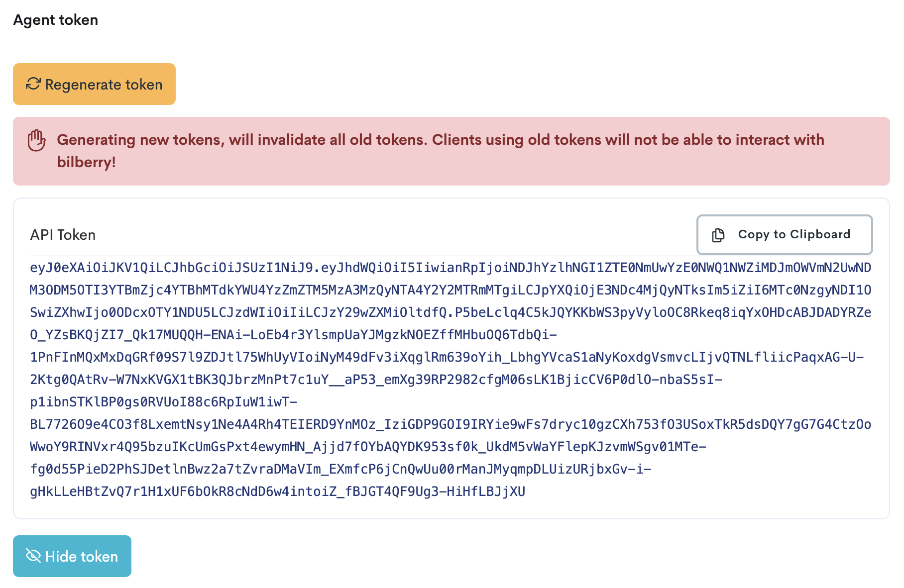Click the token line starting with 2Ktg0QAtRv

376,380
